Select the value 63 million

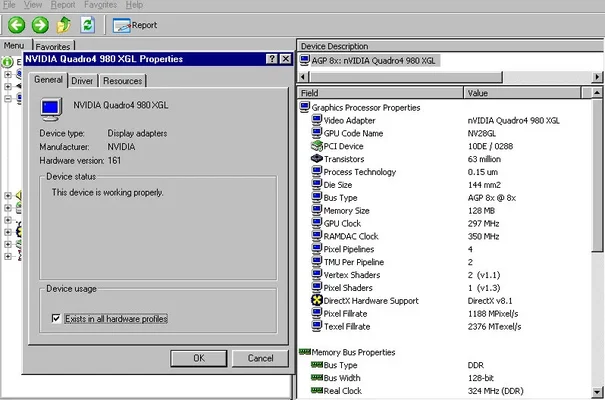click(x=484, y=159)
